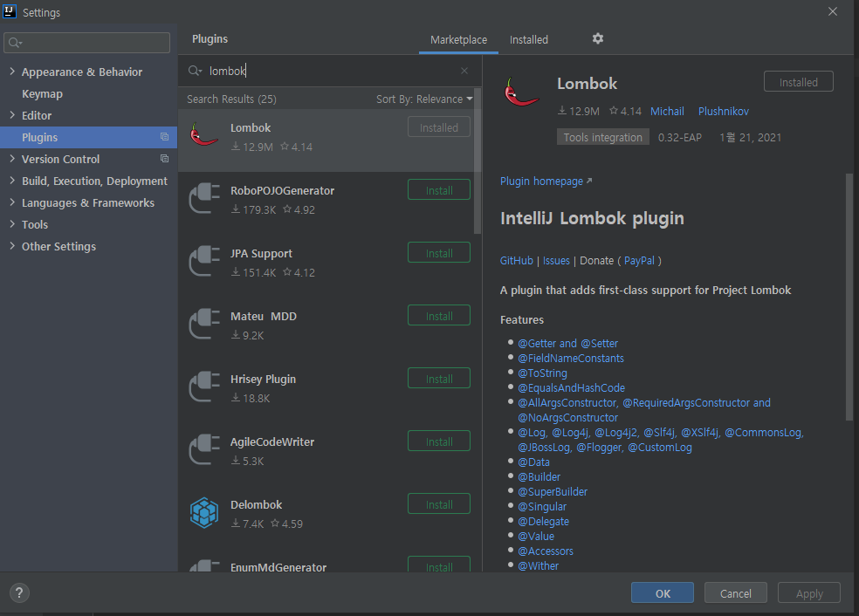The height and width of the screenshot is (616, 859).
Task: Open the @Value feature link
Action: point(536,536)
